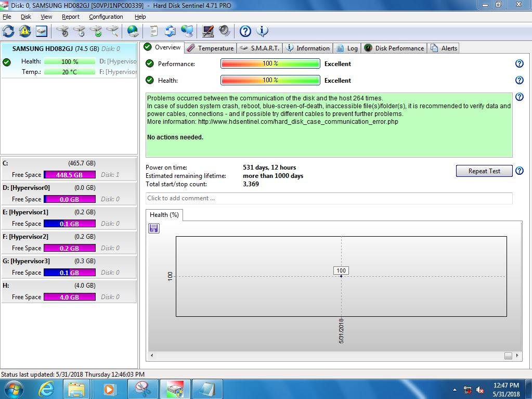Image resolution: width=532 pixels, height=399 pixels.
Task: Select the Health (%) graph tab
Action: pos(164,215)
